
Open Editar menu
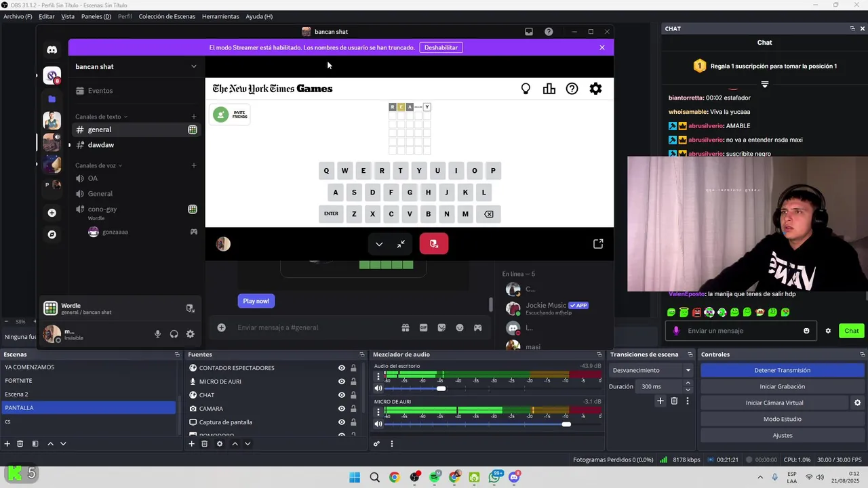pyautogui.click(x=47, y=16)
